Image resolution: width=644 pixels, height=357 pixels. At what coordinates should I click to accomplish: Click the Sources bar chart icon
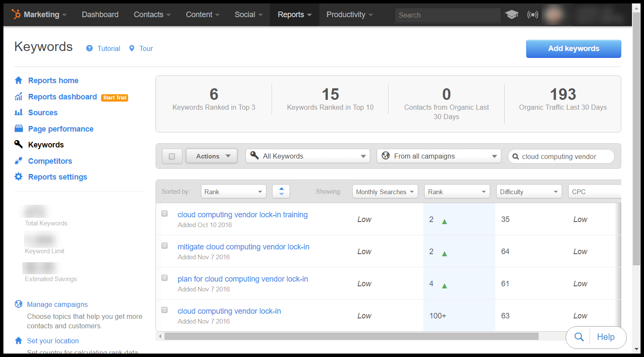pos(18,112)
